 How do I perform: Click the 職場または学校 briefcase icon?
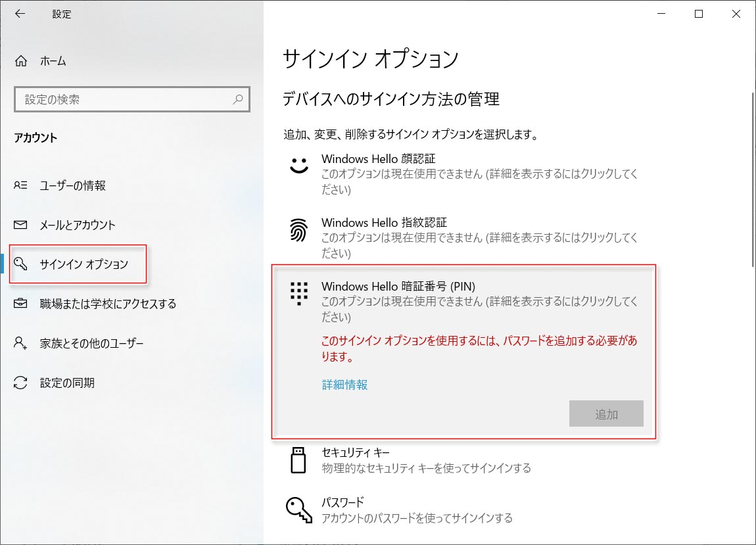point(20,303)
